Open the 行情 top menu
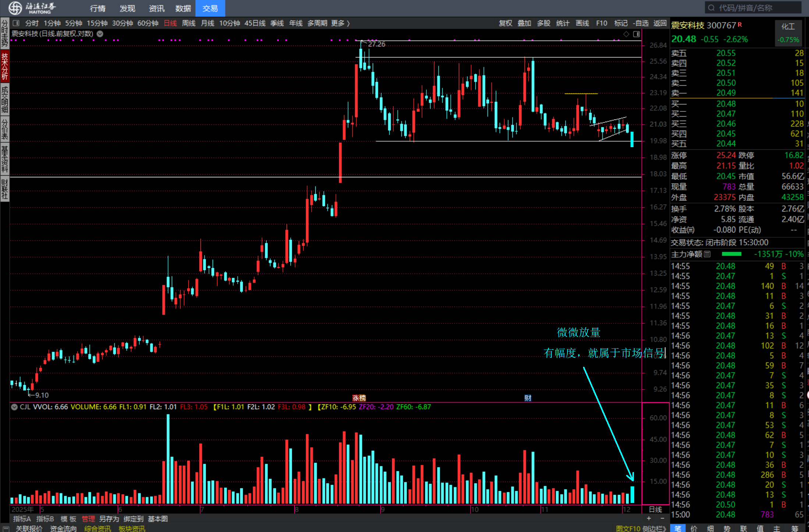The width and height of the screenshot is (809, 532). (x=97, y=8)
